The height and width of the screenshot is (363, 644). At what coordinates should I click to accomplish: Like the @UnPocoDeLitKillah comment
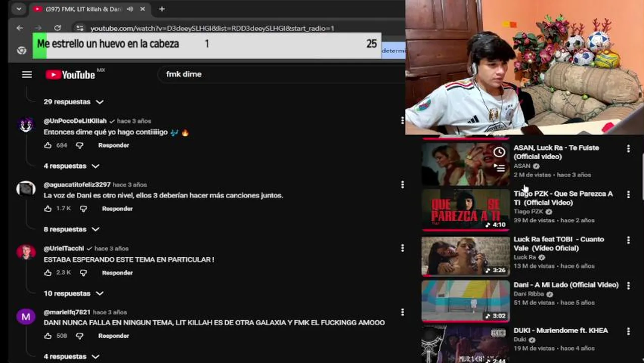click(x=48, y=145)
